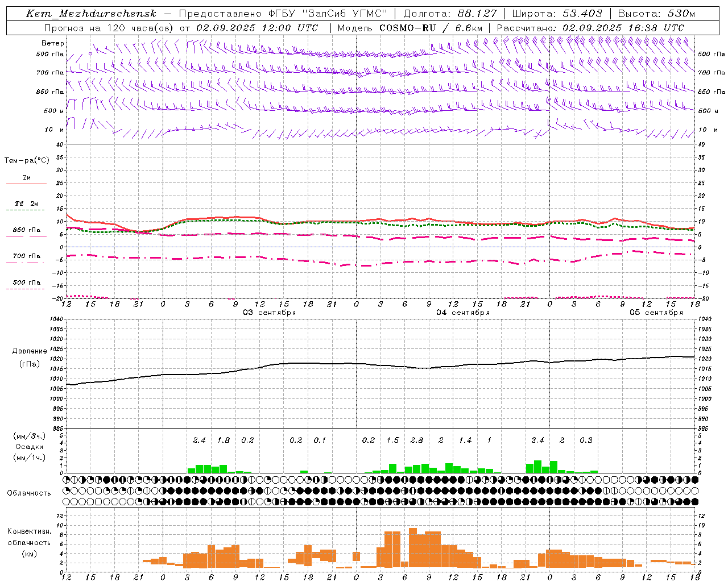Click the 'Рассчитано: 02.09.2025 16:38 UTC' timestamp

[590, 28]
